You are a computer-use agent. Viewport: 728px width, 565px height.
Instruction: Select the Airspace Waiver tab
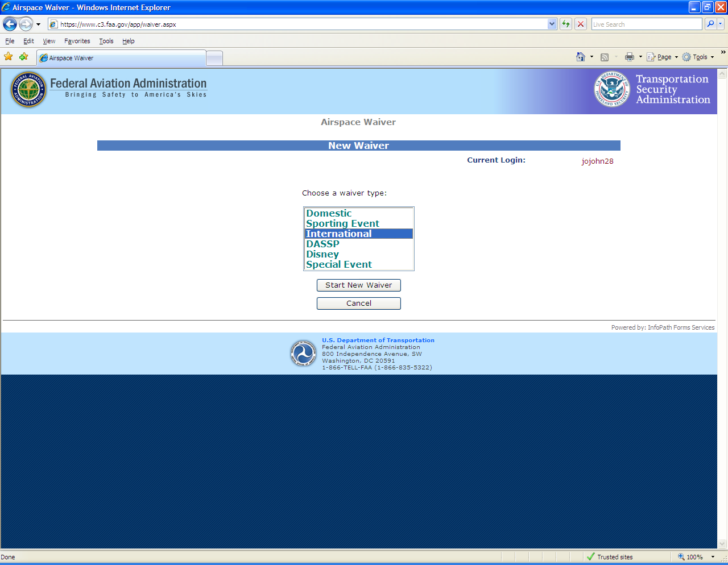point(121,58)
